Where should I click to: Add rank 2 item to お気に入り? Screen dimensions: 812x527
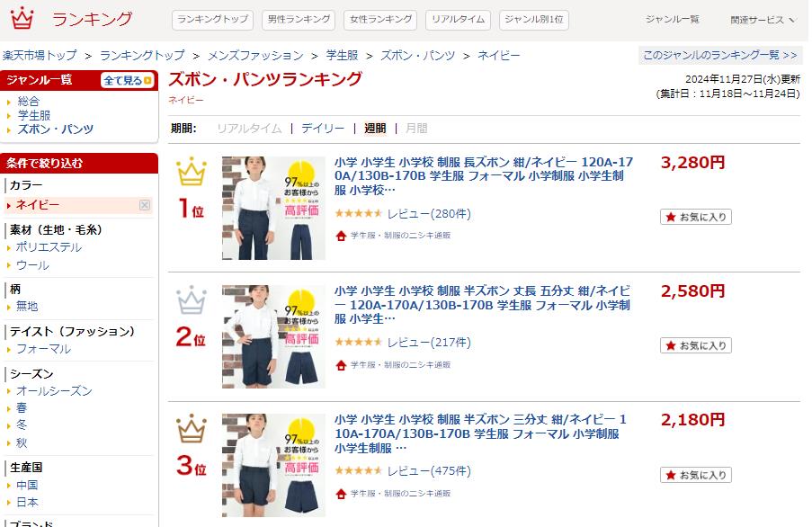(695, 345)
